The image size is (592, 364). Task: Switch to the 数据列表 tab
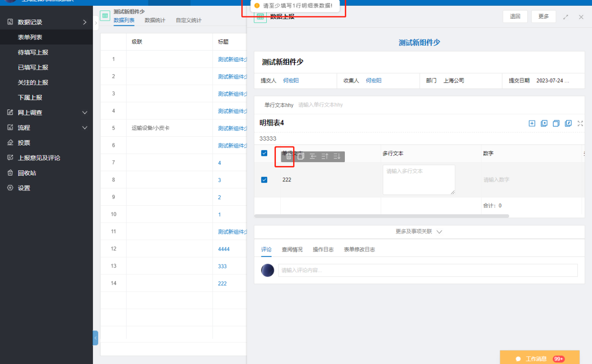[124, 20]
